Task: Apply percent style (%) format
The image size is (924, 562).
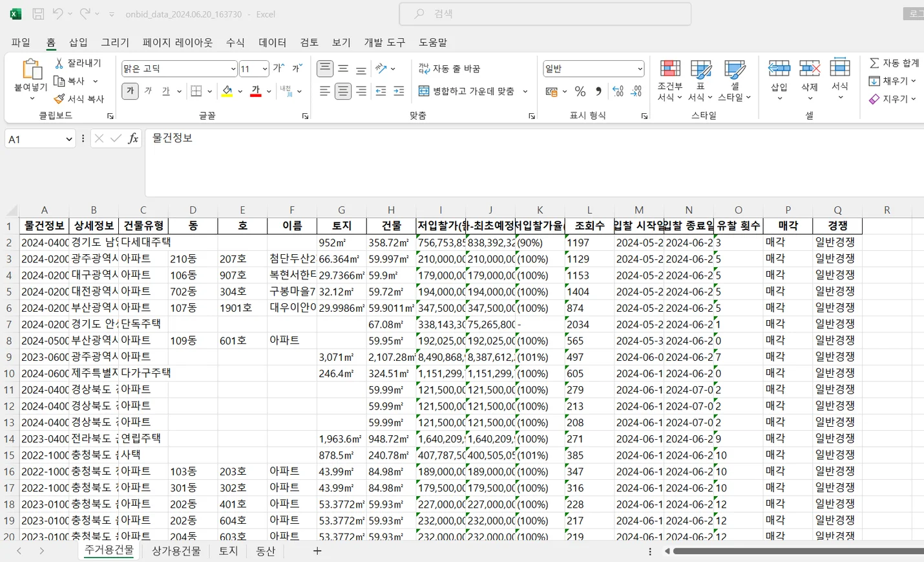Action: [580, 92]
